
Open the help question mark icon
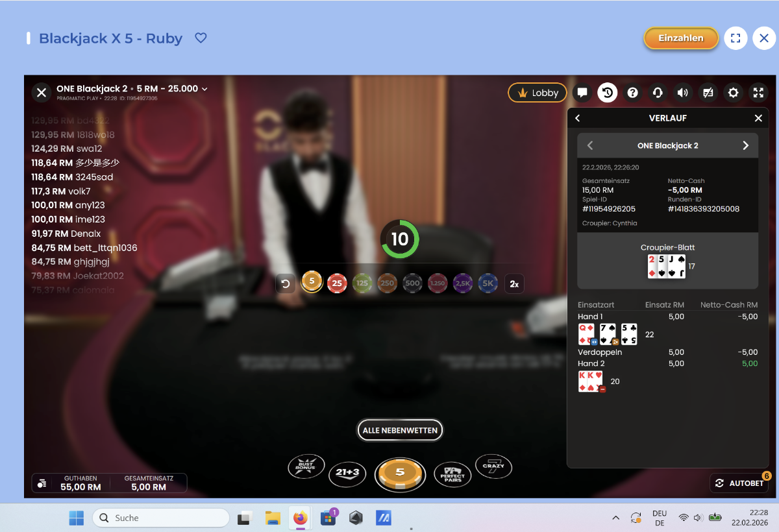[632, 93]
